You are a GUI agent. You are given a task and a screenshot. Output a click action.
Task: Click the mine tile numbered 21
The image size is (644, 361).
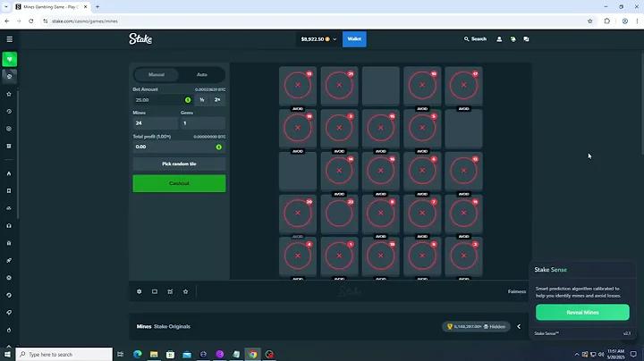[339, 86]
